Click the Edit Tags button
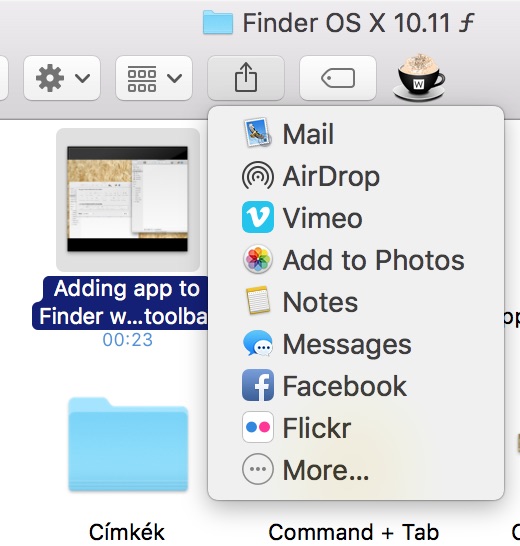This screenshot has width=520, height=546. click(x=338, y=78)
